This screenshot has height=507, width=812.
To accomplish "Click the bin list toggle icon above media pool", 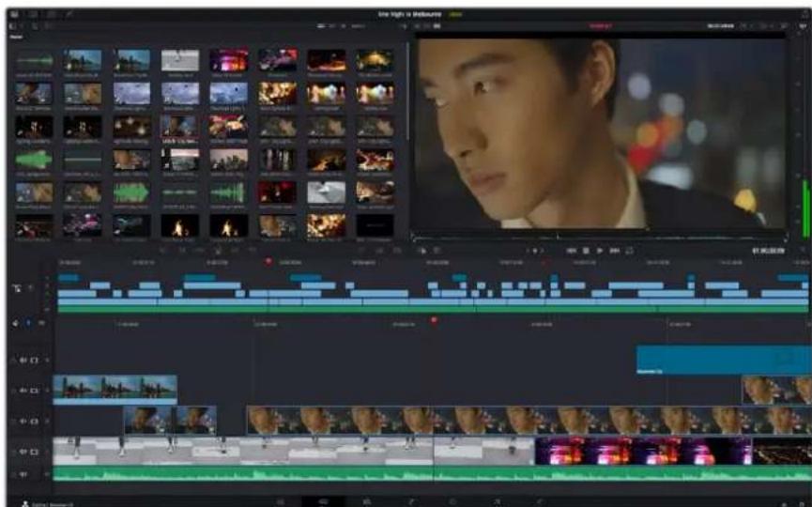I will click(x=14, y=25).
